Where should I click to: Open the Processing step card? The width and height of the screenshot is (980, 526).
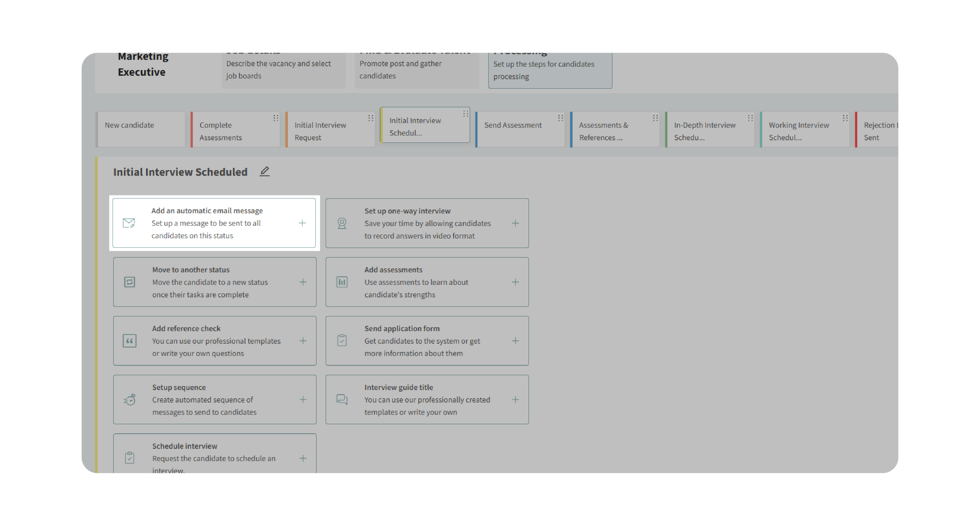click(550, 70)
